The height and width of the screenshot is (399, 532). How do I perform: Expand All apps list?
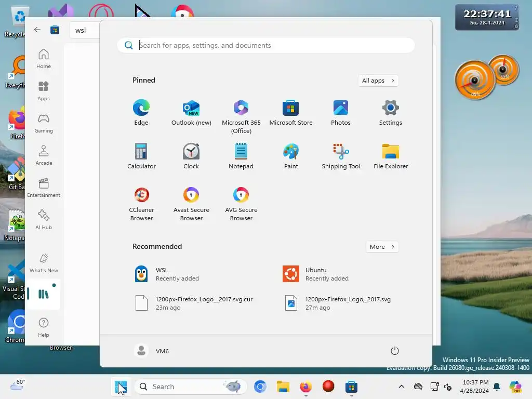(378, 81)
